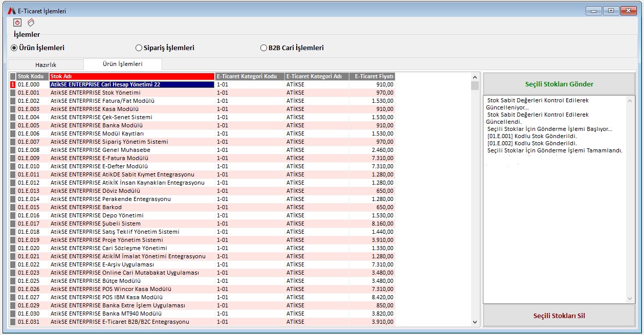
Task: Click the AtikİM İmalat Yönetimi Entegrasyonu name
Action: (x=128, y=256)
